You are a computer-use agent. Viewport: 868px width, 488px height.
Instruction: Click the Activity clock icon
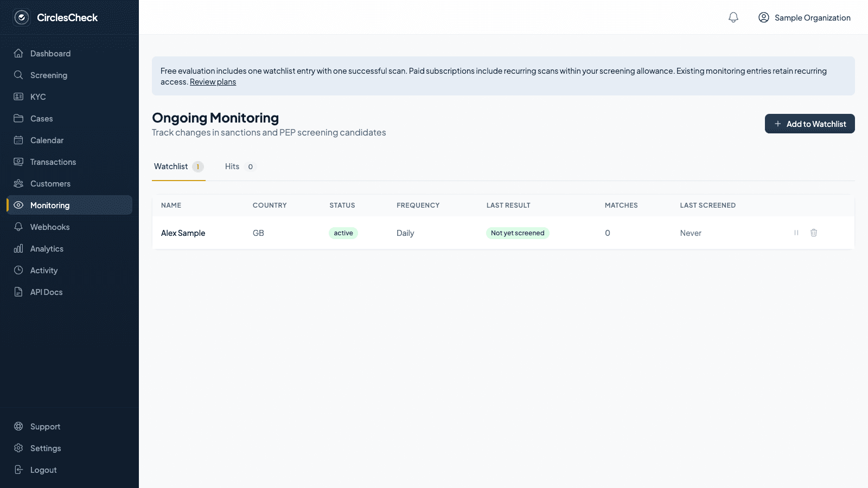[18, 270]
